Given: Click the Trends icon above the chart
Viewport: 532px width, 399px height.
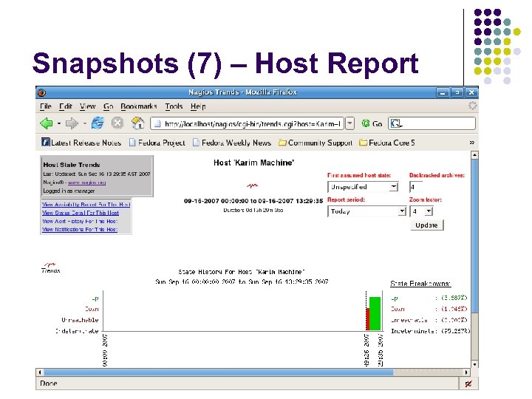Looking at the screenshot, I should coord(50,267).
